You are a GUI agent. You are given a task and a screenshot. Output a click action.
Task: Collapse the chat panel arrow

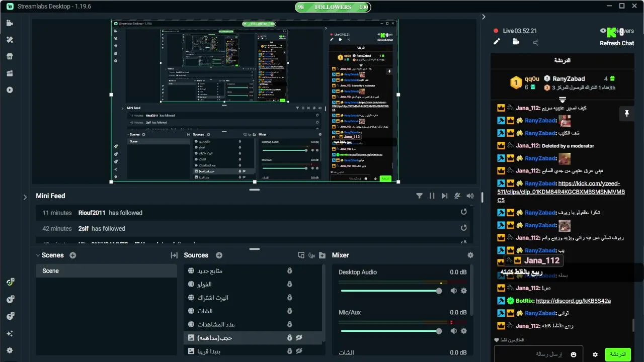coord(484,17)
